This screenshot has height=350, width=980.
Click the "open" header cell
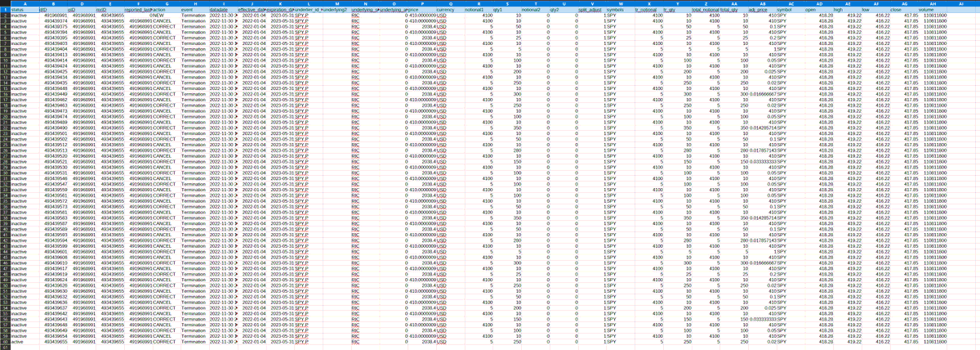pyautogui.click(x=811, y=9)
